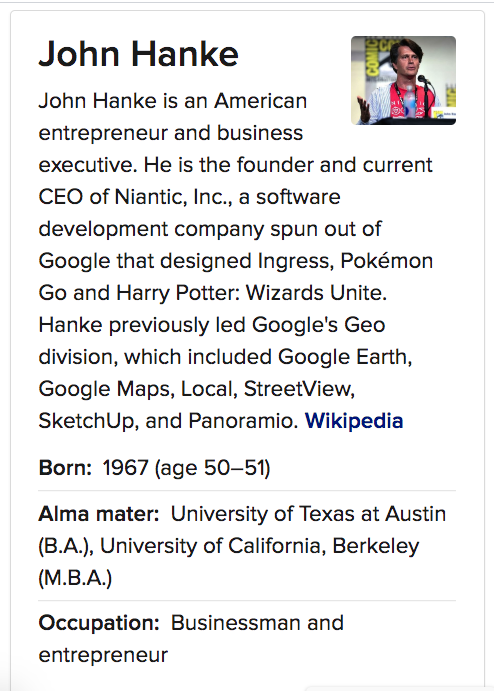The image size is (494, 691).
Task: Click Harry Potter: Wizards Unite text
Action: [x=252, y=293]
